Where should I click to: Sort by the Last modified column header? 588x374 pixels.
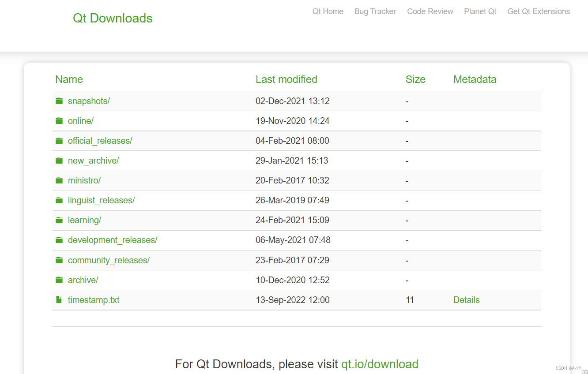coord(286,79)
